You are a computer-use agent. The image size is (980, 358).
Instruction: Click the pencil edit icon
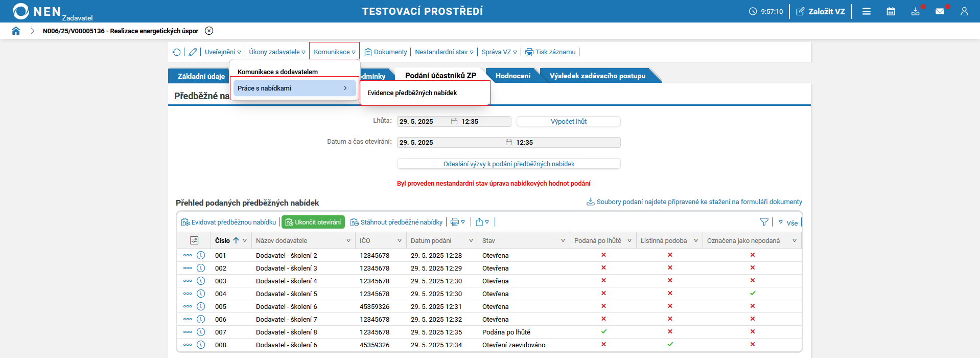pos(193,52)
